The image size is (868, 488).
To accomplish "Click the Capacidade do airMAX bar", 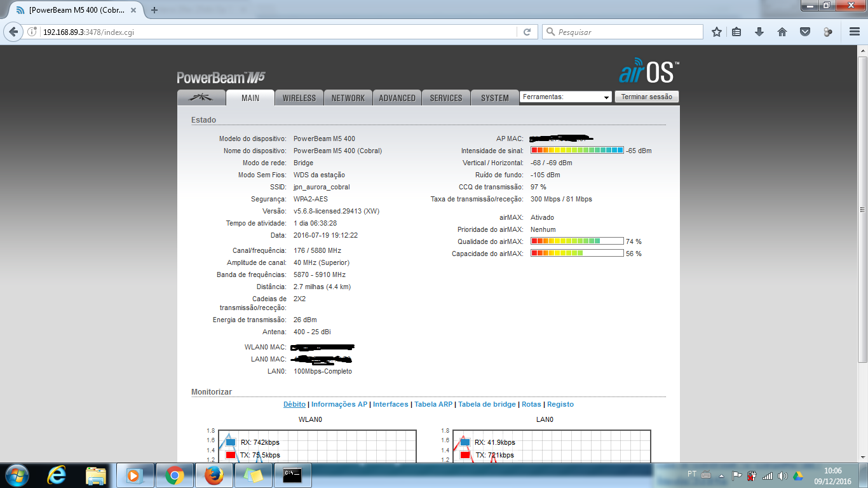I will pos(577,254).
